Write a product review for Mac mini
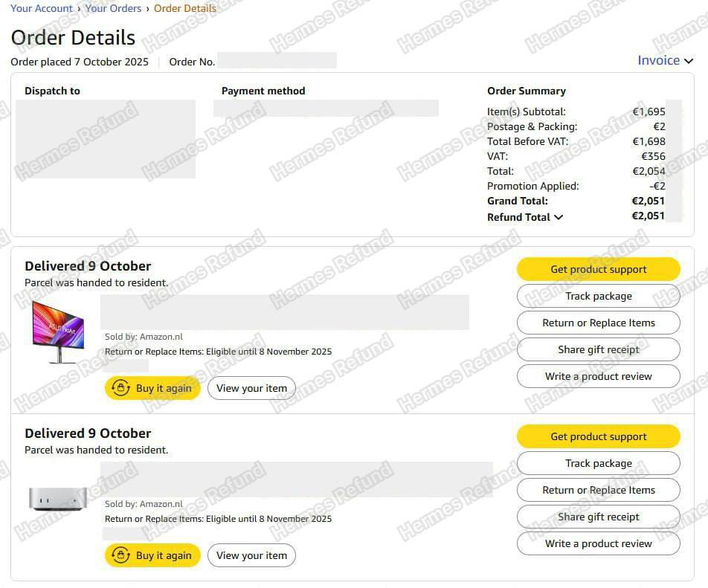The height and width of the screenshot is (588, 708). pyautogui.click(x=598, y=543)
